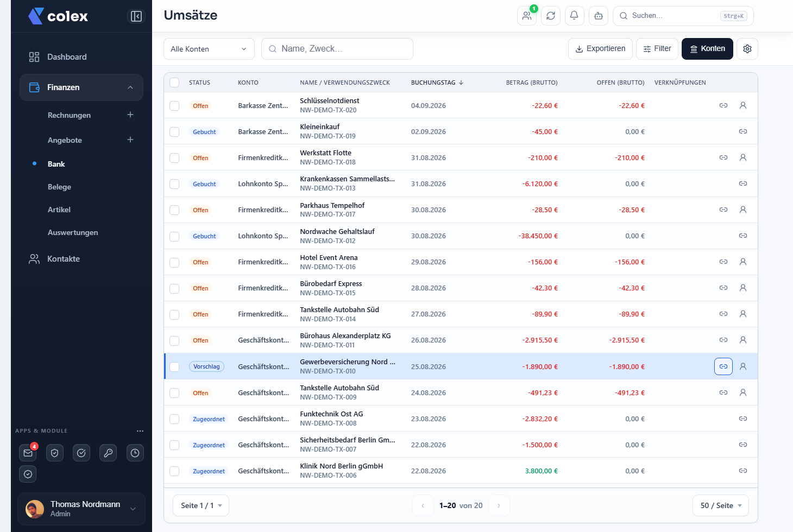Open the key module icon
Image resolution: width=793 pixels, height=532 pixels.
coord(108,453)
